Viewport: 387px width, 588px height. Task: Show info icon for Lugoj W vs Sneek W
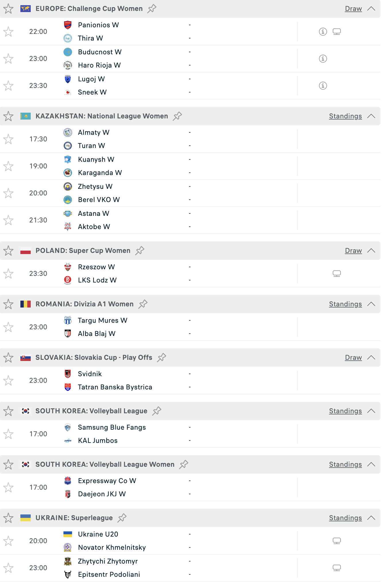323,86
